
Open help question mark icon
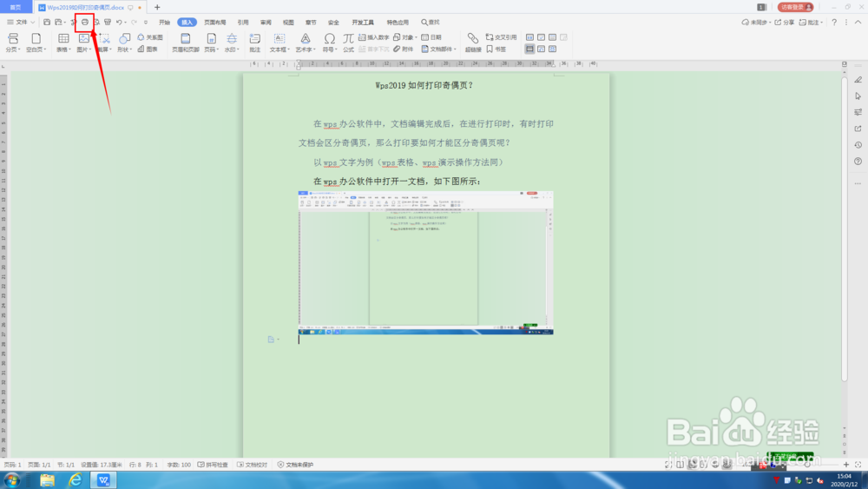click(834, 23)
